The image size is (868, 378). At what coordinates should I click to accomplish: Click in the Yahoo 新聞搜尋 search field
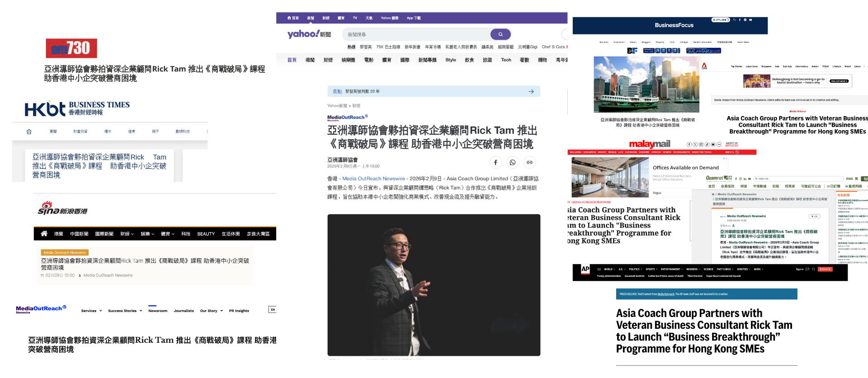(416, 34)
